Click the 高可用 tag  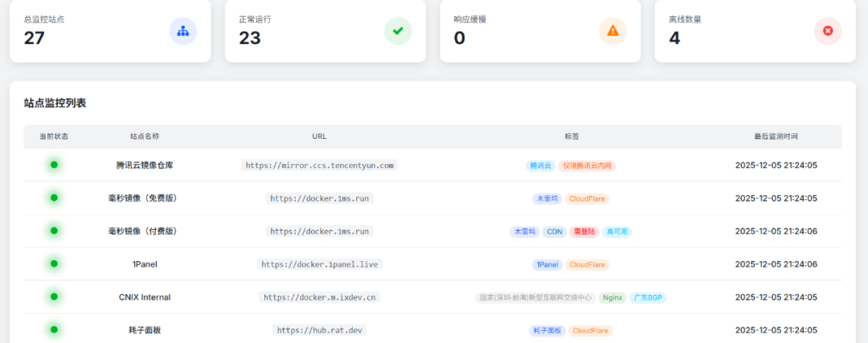pyautogui.click(x=616, y=232)
